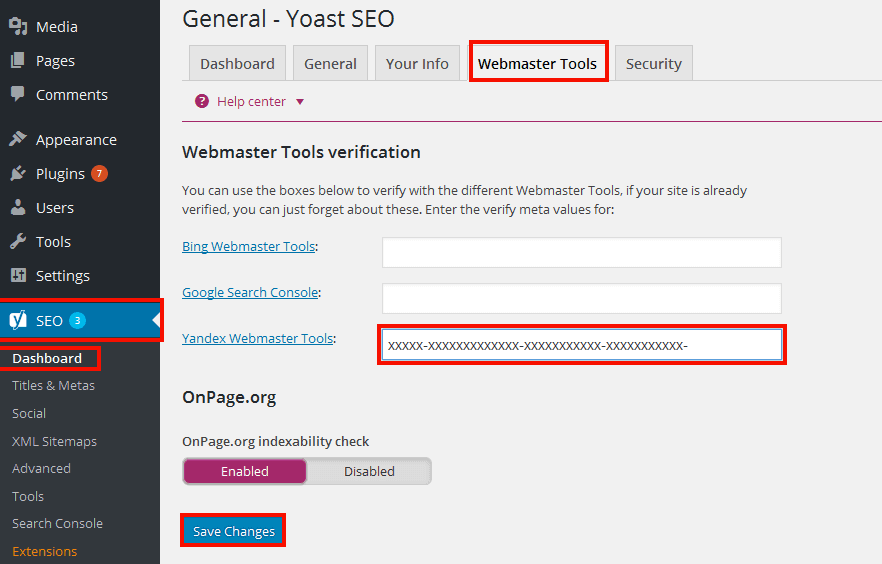The image size is (882, 564).
Task: Click the Yoast SEO logo icon
Action: (x=18, y=320)
